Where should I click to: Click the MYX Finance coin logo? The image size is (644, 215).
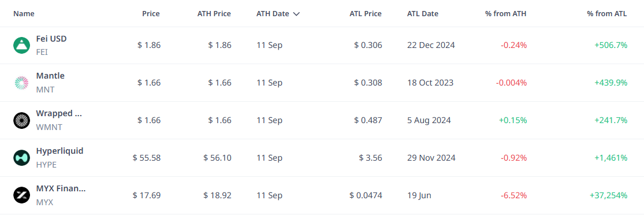pos(21,195)
